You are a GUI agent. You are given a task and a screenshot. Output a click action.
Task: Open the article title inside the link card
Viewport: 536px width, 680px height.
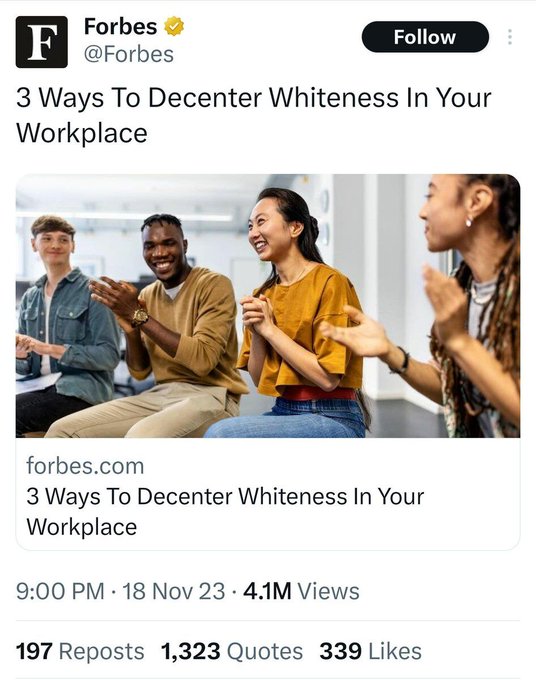[225, 512]
